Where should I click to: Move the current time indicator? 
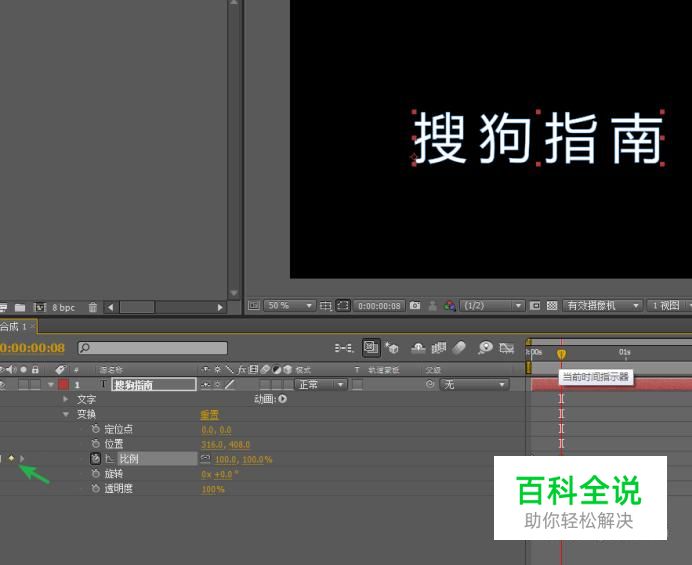tap(561, 354)
